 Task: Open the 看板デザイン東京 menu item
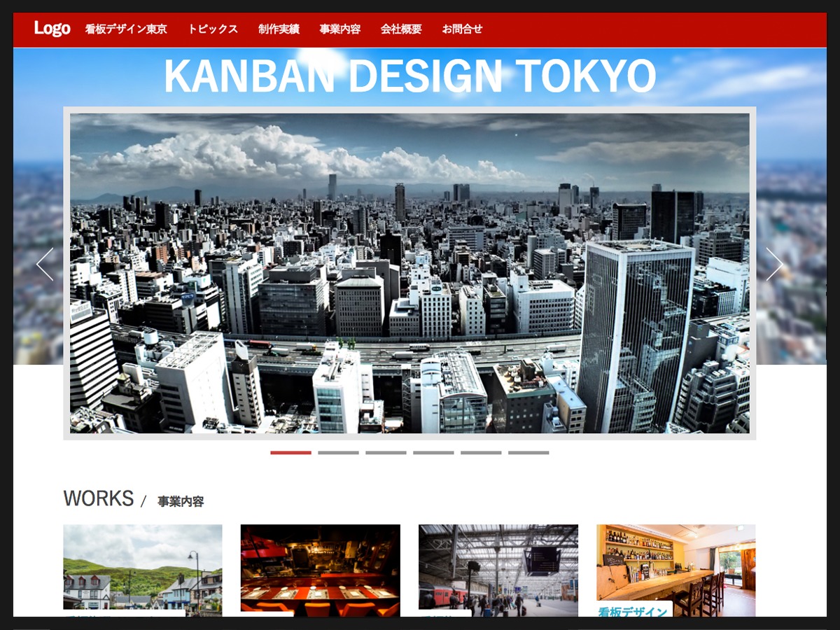point(126,29)
